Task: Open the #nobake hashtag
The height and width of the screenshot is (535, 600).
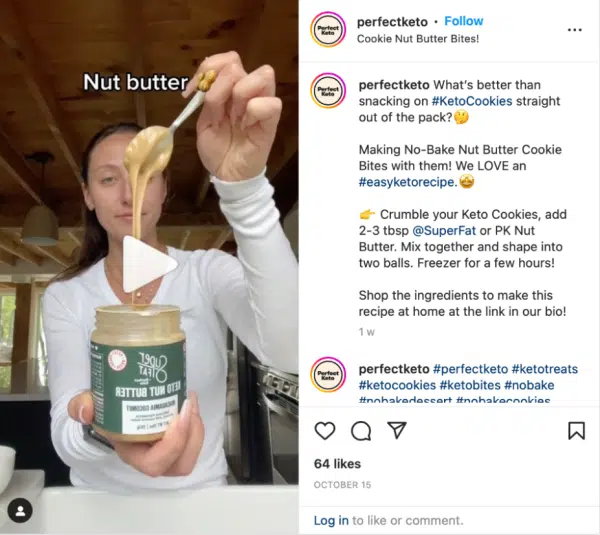Action: click(529, 385)
